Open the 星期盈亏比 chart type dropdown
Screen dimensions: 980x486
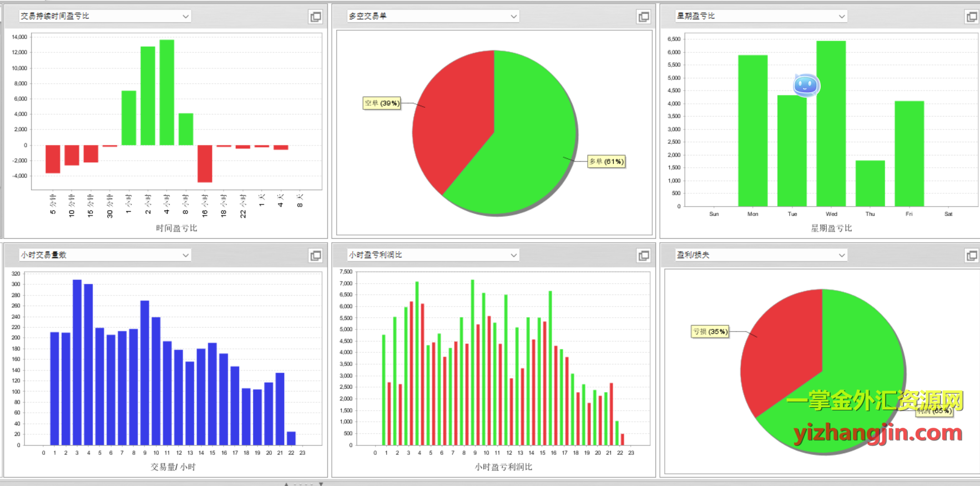[841, 17]
